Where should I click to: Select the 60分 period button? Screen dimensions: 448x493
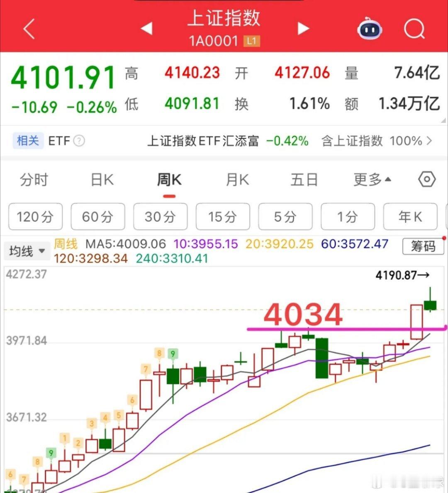point(98,217)
